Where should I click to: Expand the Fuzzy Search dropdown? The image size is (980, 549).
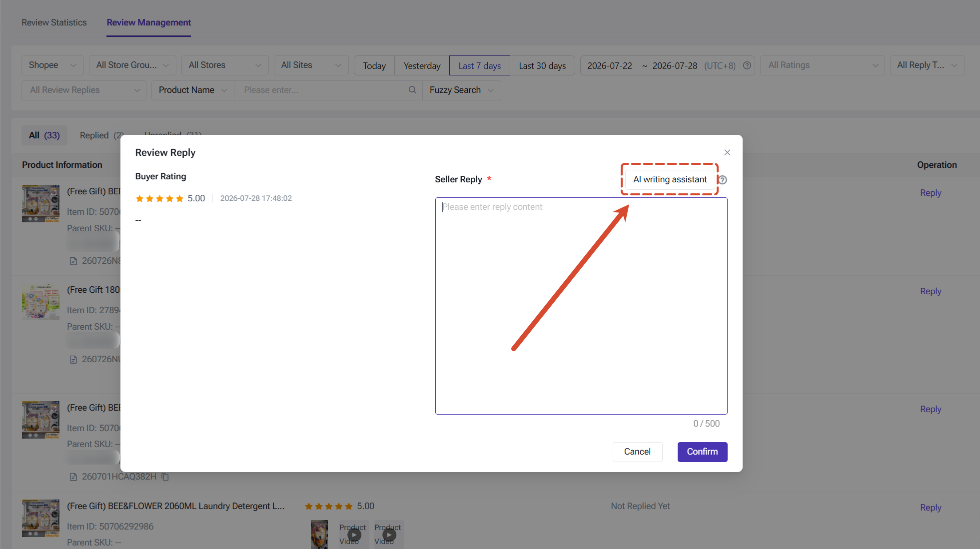[x=461, y=90]
